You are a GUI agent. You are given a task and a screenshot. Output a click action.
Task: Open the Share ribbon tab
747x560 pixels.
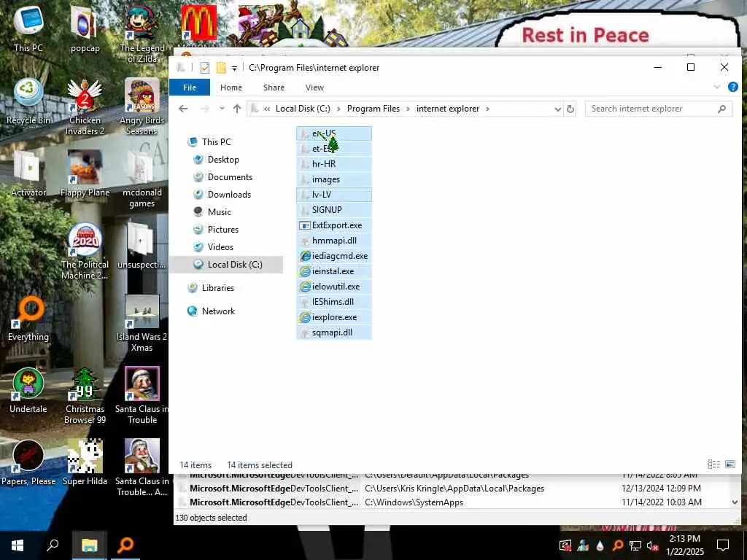pyautogui.click(x=274, y=87)
